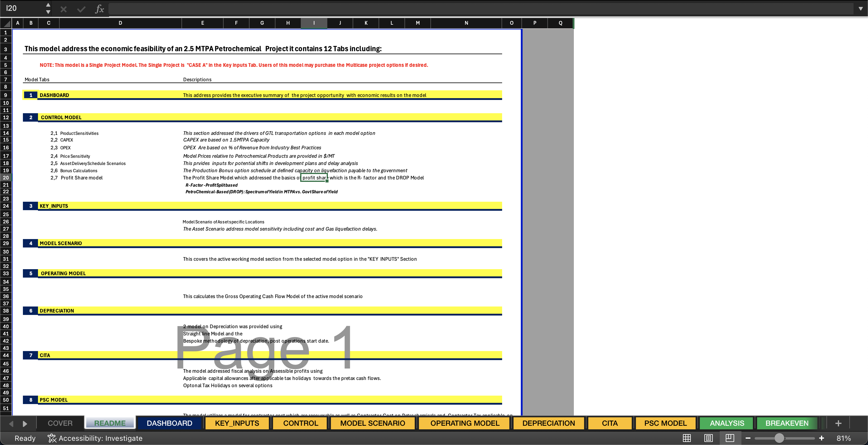The image size is (868, 445).
Task: Open the OPERATING MODEL sheet tab
Action: (465, 423)
